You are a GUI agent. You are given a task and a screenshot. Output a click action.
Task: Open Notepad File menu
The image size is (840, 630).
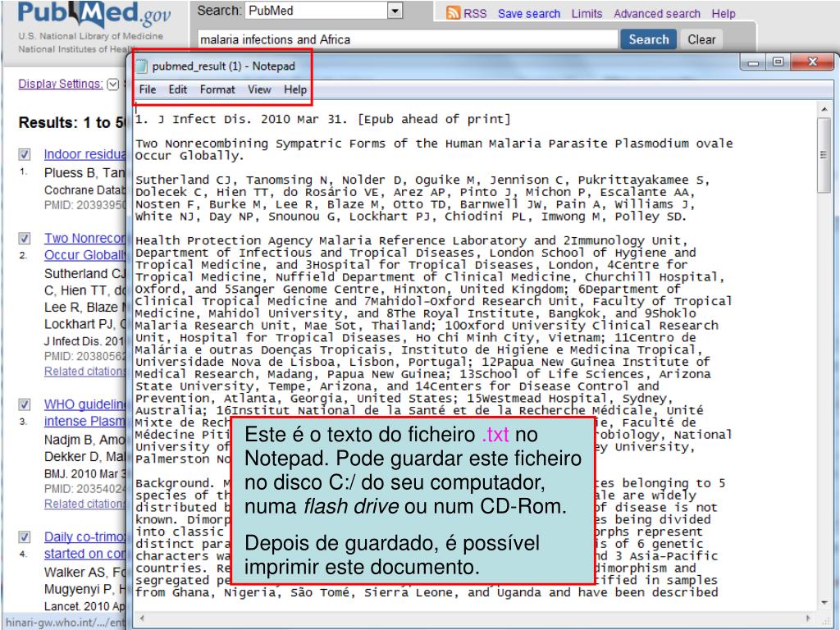(148, 89)
